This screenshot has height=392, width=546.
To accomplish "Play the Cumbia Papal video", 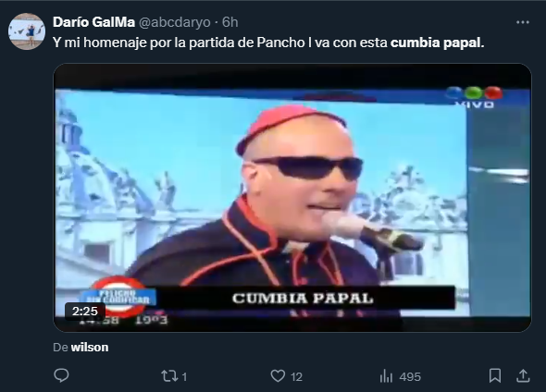I will coord(292,198).
